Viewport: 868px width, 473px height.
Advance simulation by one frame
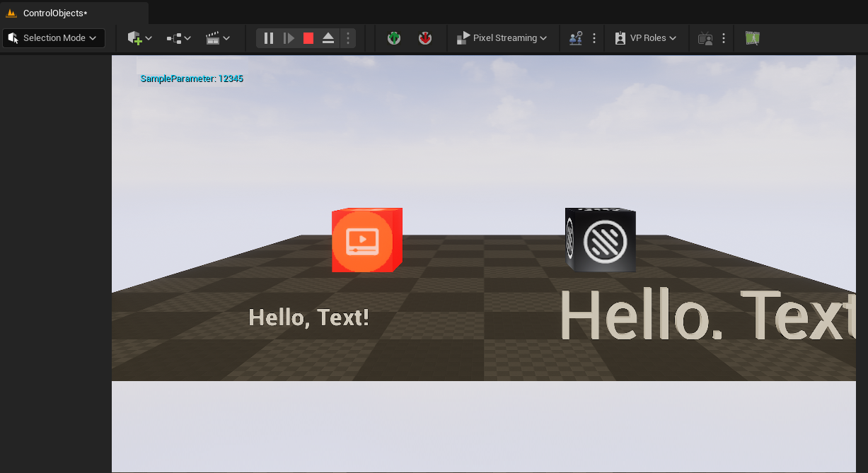(x=289, y=38)
